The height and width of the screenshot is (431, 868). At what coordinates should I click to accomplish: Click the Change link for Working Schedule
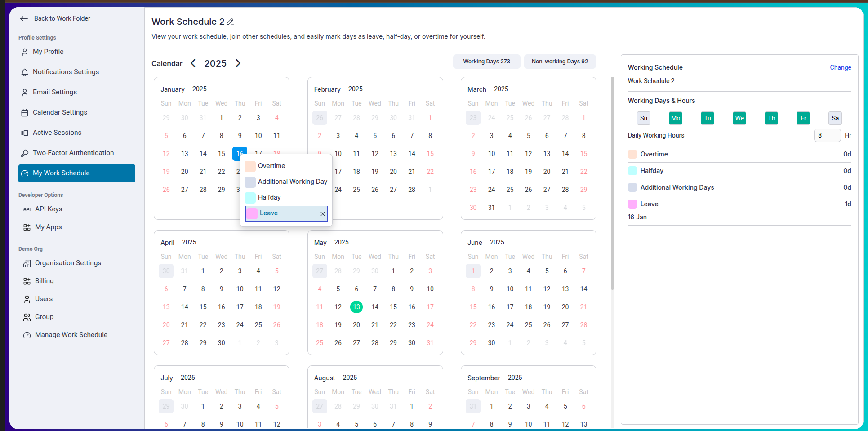(840, 67)
